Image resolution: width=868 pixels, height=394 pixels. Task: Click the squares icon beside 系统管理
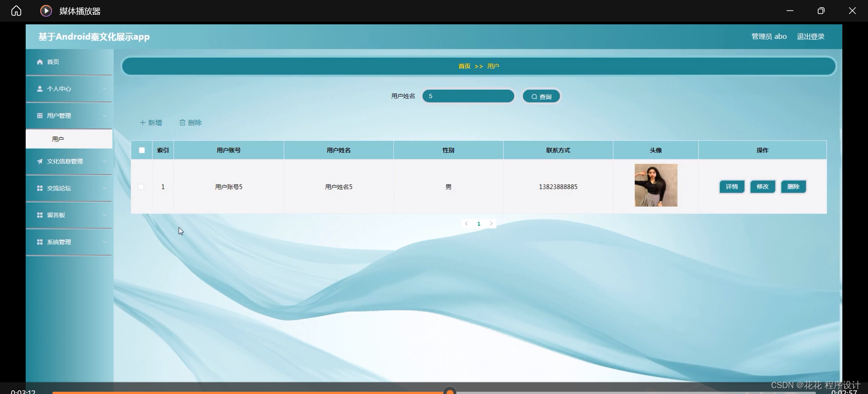[x=40, y=242]
